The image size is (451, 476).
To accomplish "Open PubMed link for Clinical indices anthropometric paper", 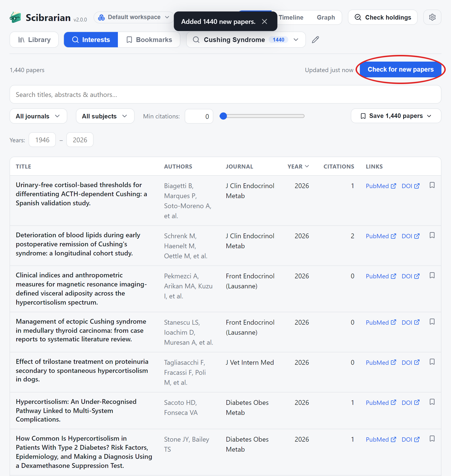I will point(381,276).
